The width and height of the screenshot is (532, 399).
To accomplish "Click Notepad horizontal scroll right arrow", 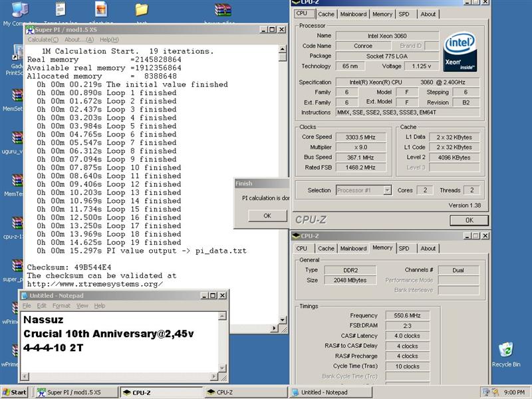I will click(213, 376).
